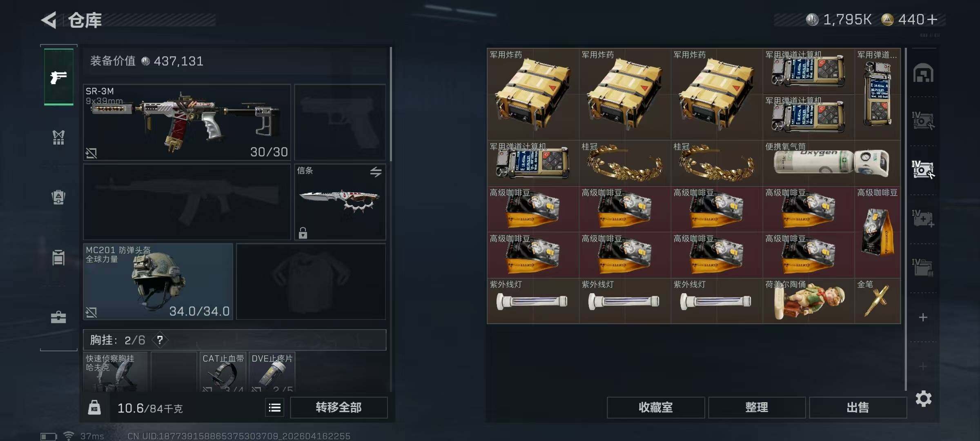Click the 转移全部 button
Screen dimensions: 980x441
click(339, 408)
